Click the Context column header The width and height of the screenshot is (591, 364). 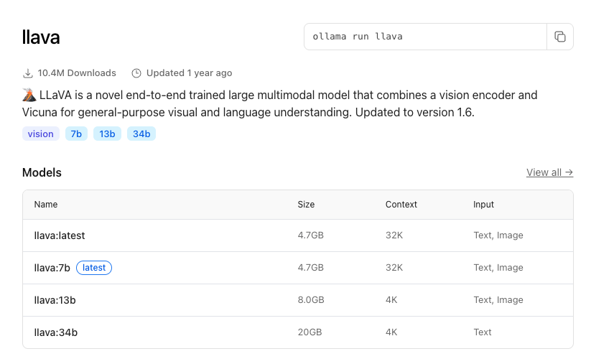tap(401, 205)
